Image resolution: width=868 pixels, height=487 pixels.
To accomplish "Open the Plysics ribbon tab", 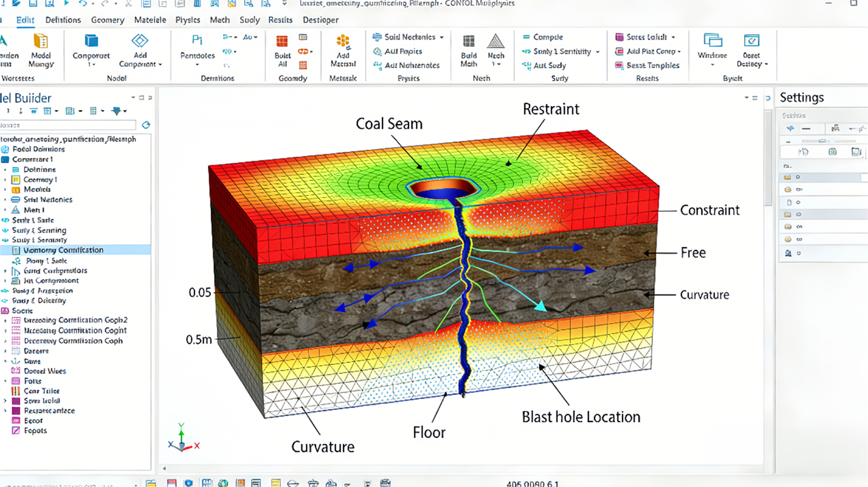I will click(188, 20).
